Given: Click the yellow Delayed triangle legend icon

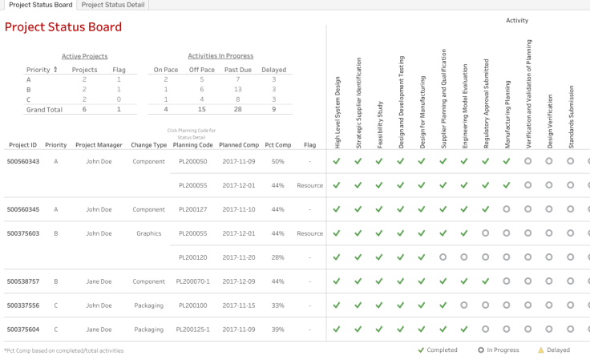Looking at the screenshot, I should [x=540, y=350].
